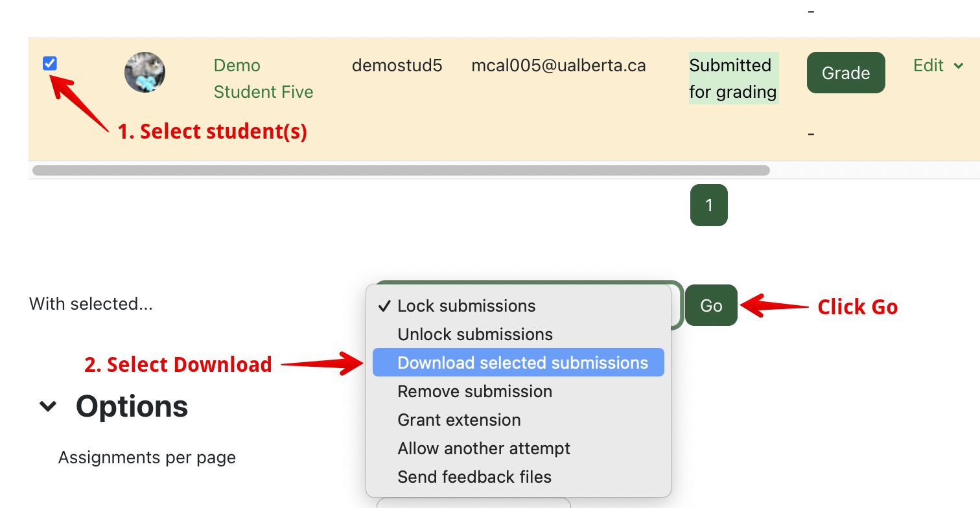
Task: Go to page 1
Action: click(x=708, y=205)
